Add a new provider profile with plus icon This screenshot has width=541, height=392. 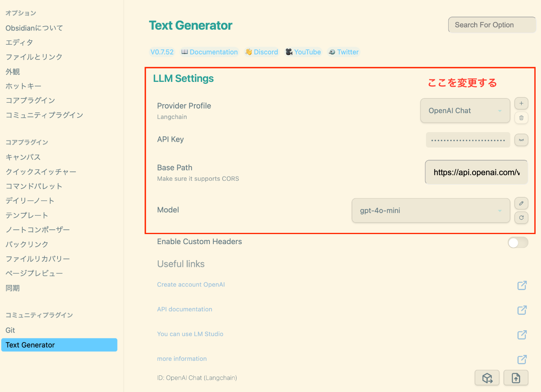(x=521, y=104)
